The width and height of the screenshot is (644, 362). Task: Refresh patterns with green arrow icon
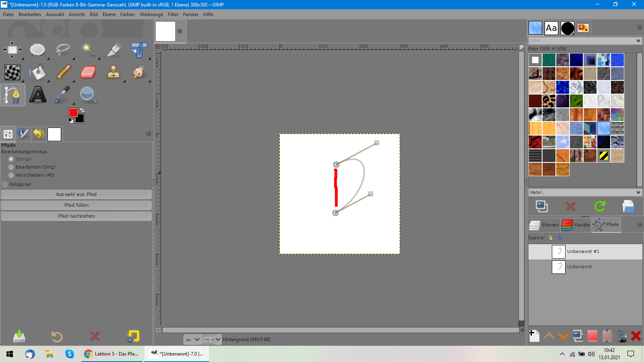click(x=600, y=206)
